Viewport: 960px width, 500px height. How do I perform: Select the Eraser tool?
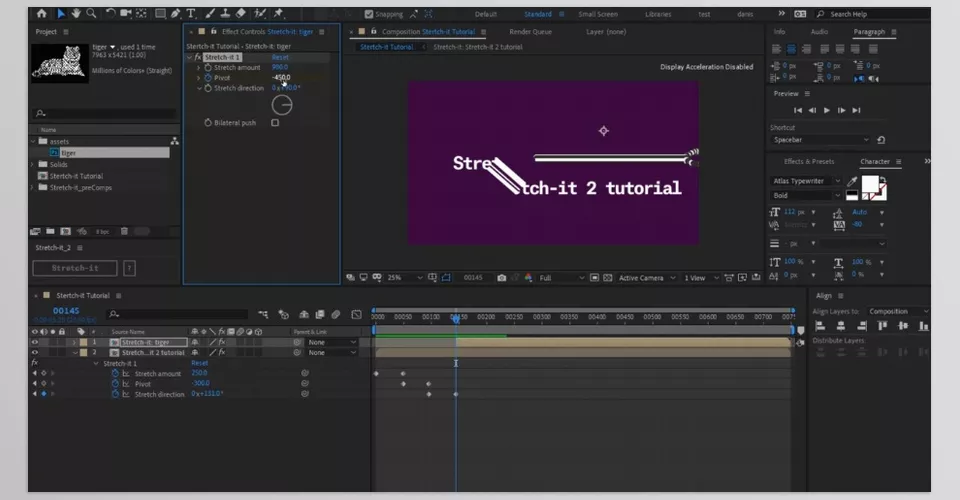(241, 13)
